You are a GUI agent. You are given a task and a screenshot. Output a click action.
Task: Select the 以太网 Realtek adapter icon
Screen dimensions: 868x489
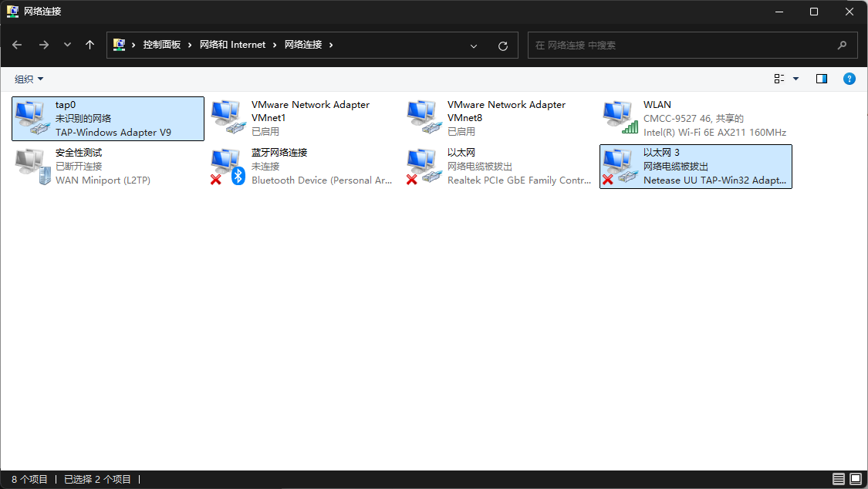424,166
